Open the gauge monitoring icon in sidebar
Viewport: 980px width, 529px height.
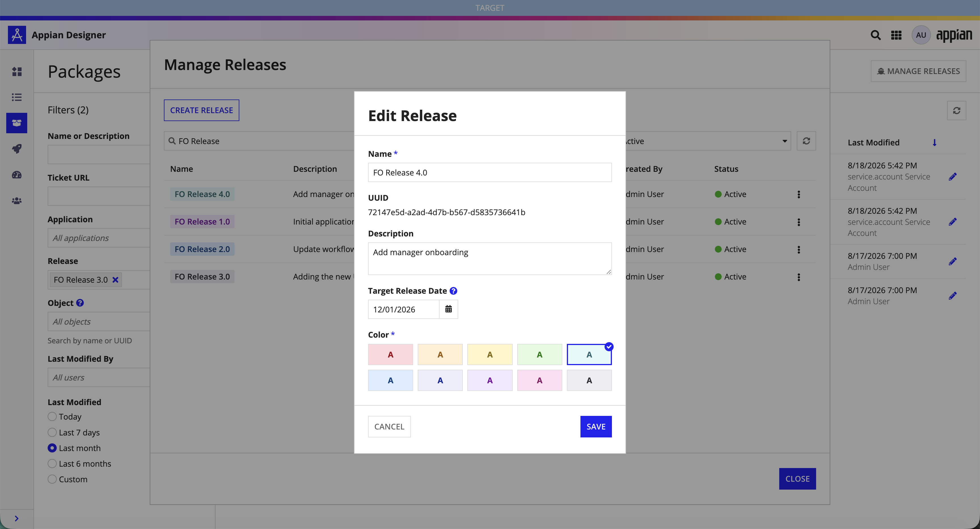[17, 175]
